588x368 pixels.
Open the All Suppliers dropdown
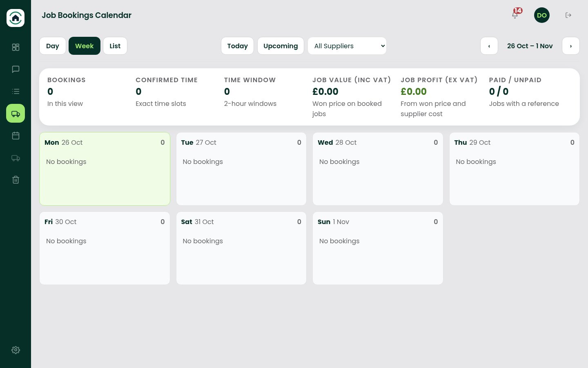[347, 46]
